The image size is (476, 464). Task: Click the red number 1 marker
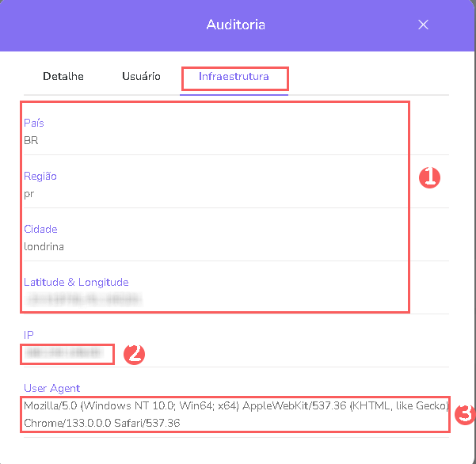coord(428,177)
